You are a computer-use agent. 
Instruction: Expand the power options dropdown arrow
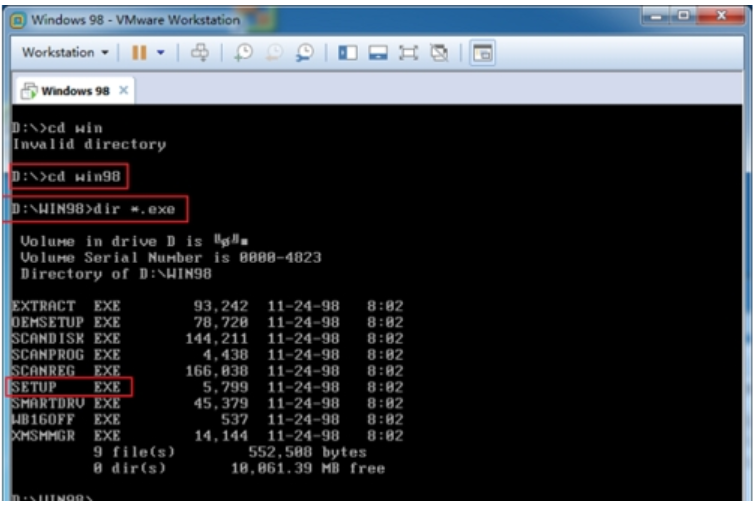click(159, 52)
